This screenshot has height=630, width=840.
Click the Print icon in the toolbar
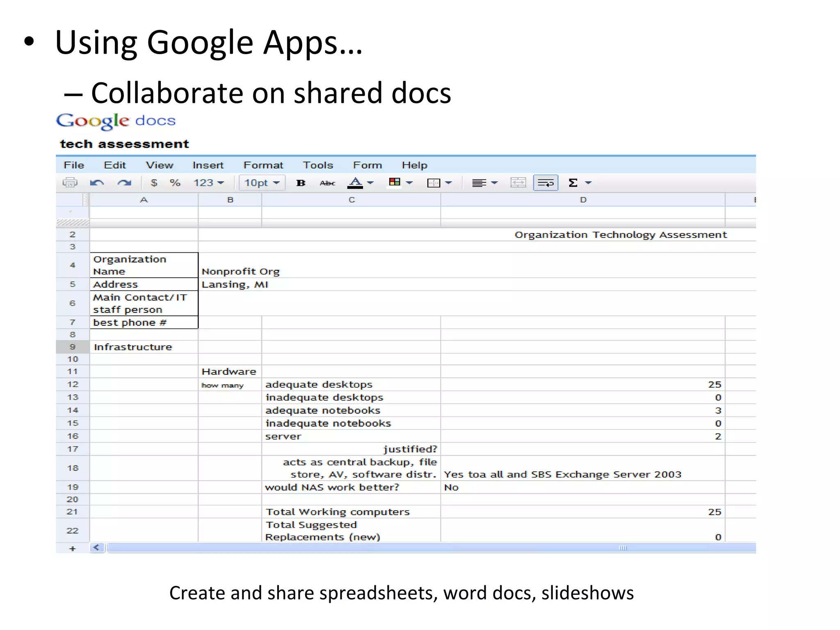70,183
